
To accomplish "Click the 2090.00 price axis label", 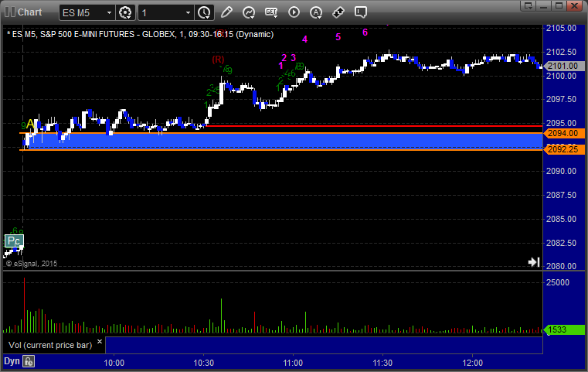I will [x=562, y=171].
